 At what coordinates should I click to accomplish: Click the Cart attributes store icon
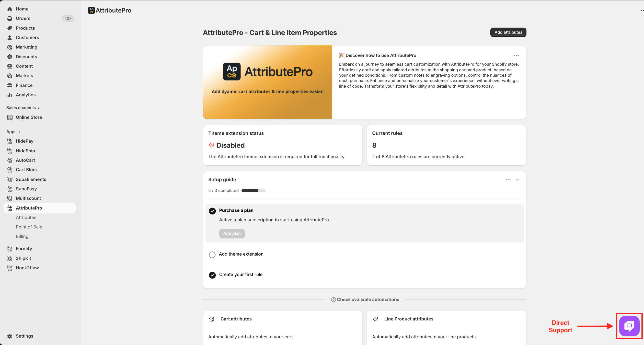[x=212, y=319]
